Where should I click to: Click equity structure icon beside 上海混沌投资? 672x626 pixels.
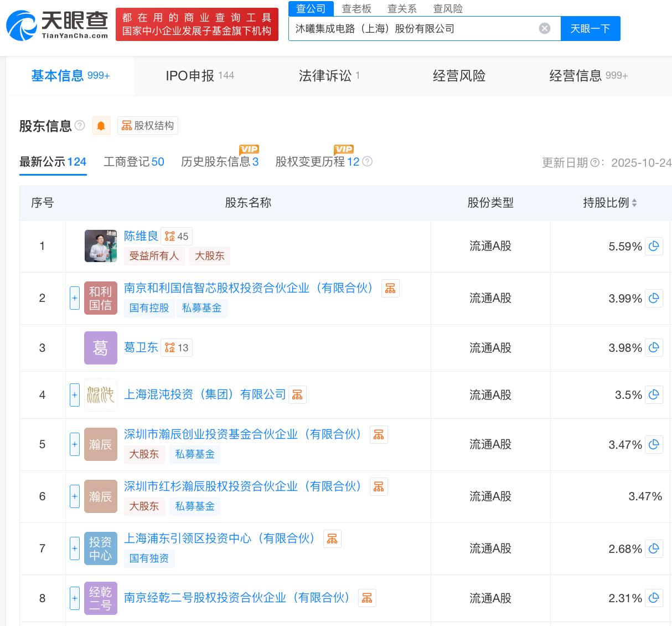(x=297, y=395)
